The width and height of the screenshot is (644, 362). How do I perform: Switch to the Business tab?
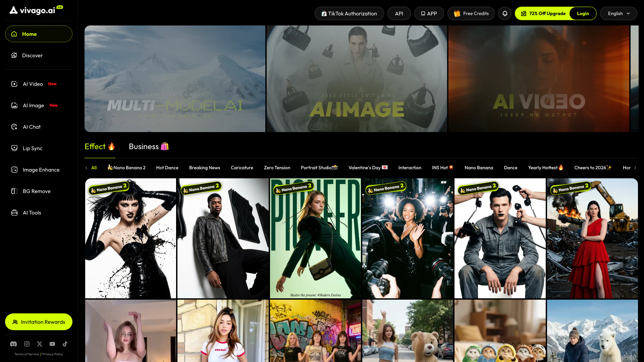pos(149,146)
